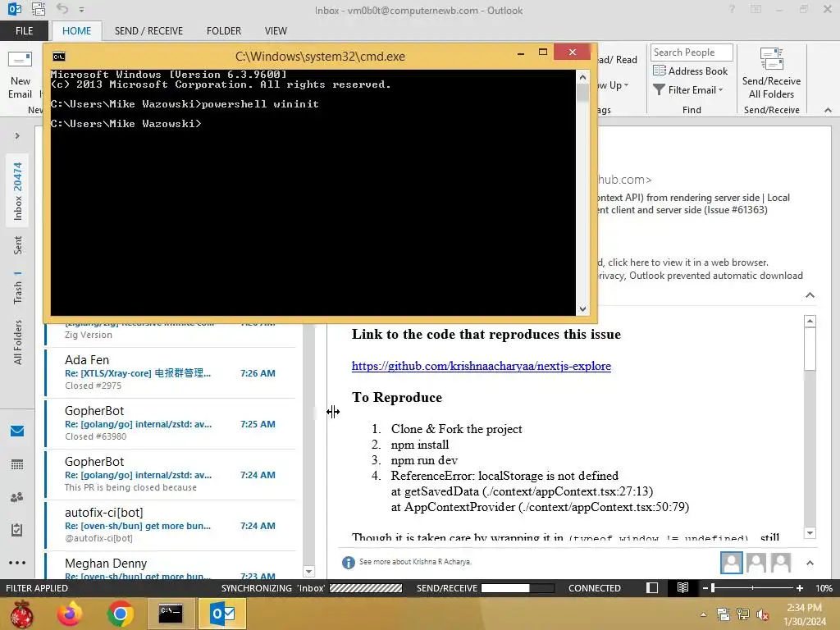Click inside the cmd console area
Screen dimensions: 840x630
pyautogui.click(x=313, y=192)
